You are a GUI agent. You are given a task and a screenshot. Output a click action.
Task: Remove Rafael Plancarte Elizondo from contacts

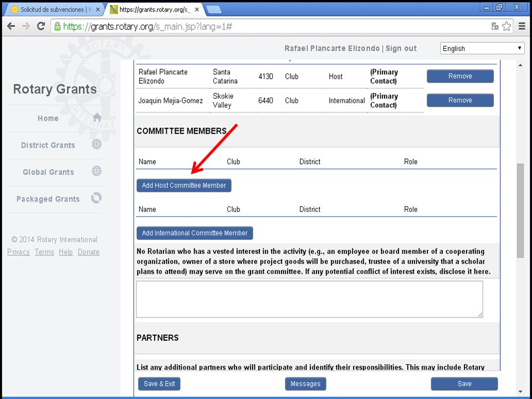[460, 76]
